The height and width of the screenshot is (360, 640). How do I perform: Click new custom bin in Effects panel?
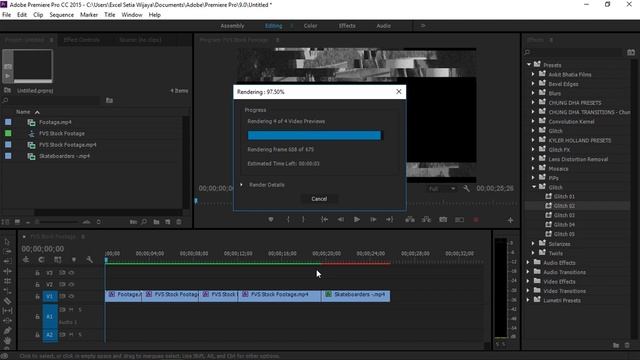[616, 345]
